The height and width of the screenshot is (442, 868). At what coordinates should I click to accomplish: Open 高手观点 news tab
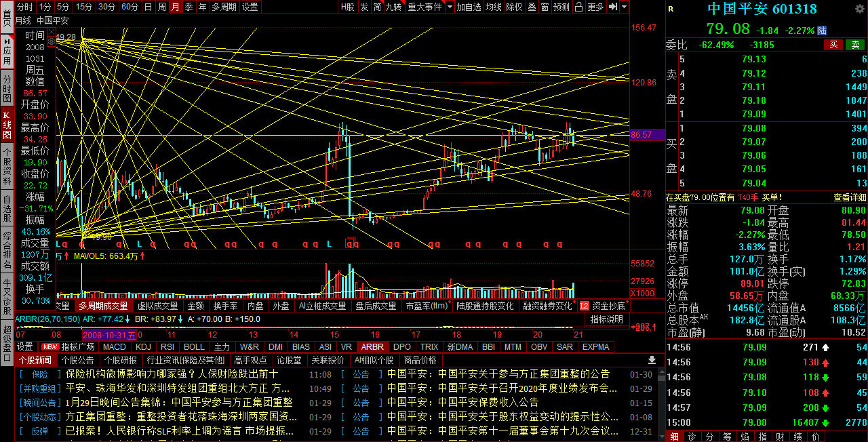(250, 360)
